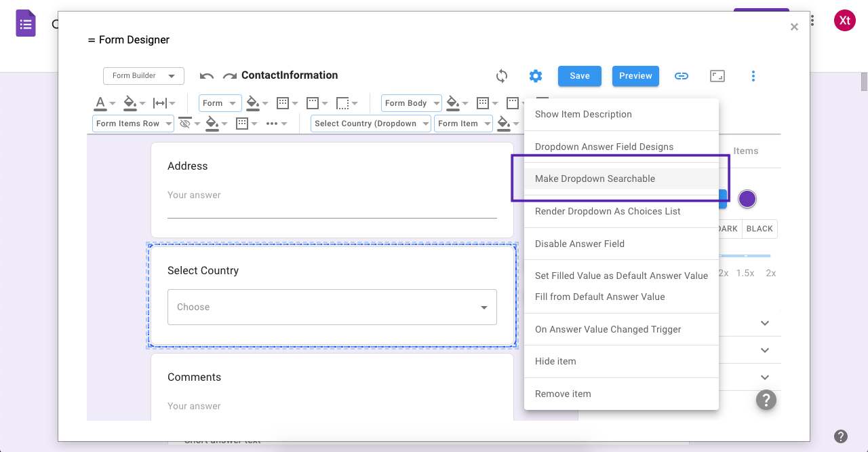Open Dropdown Answer Field Designs
The image size is (868, 452).
tap(621, 147)
